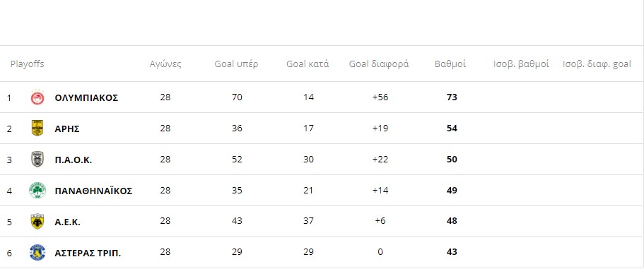Sort by the Goal διαφορά column header
The width and height of the screenshot is (644, 269).
[x=379, y=64]
